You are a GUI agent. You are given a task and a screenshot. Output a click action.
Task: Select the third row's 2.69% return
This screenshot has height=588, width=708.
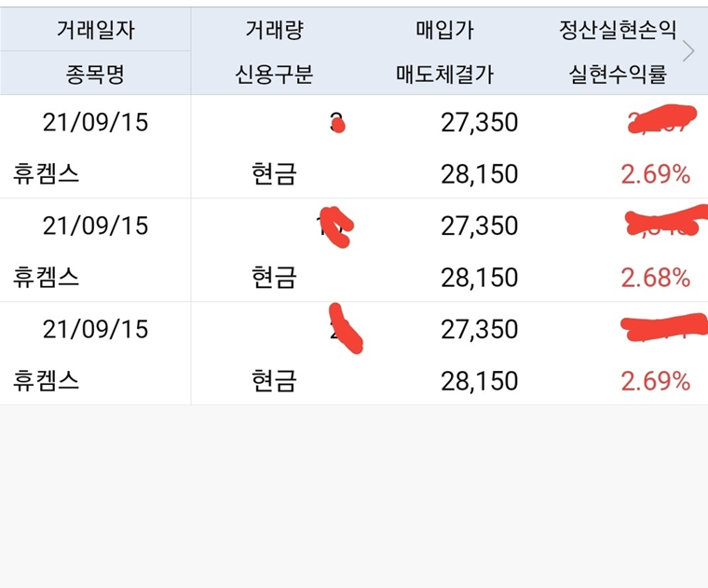tap(655, 381)
